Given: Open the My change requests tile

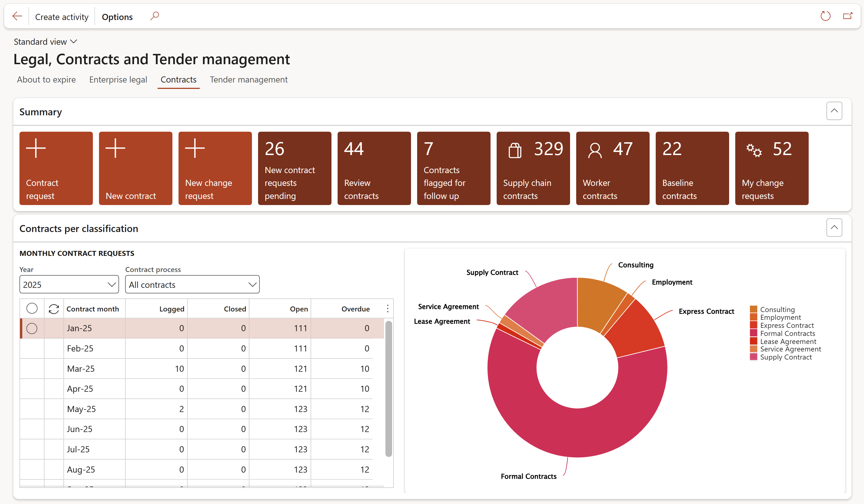Looking at the screenshot, I should [771, 168].
